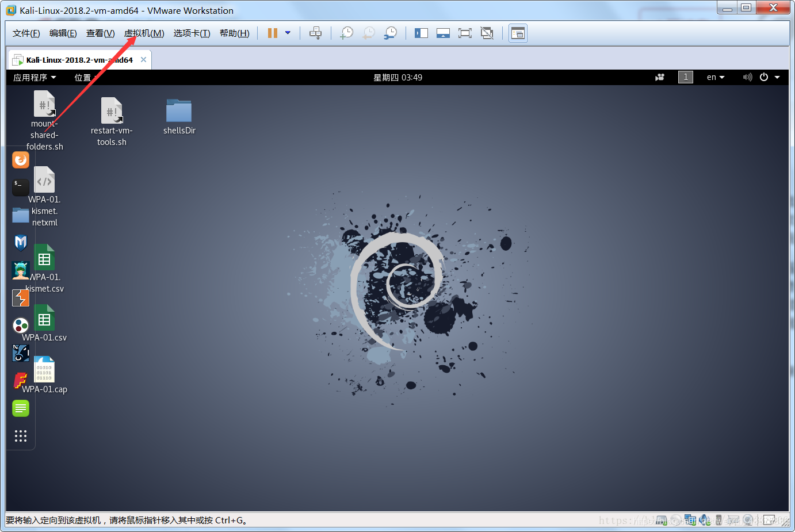Pause the virtual machine
The height and width of the screenshot is (532, 795).
tap(273, 33)
